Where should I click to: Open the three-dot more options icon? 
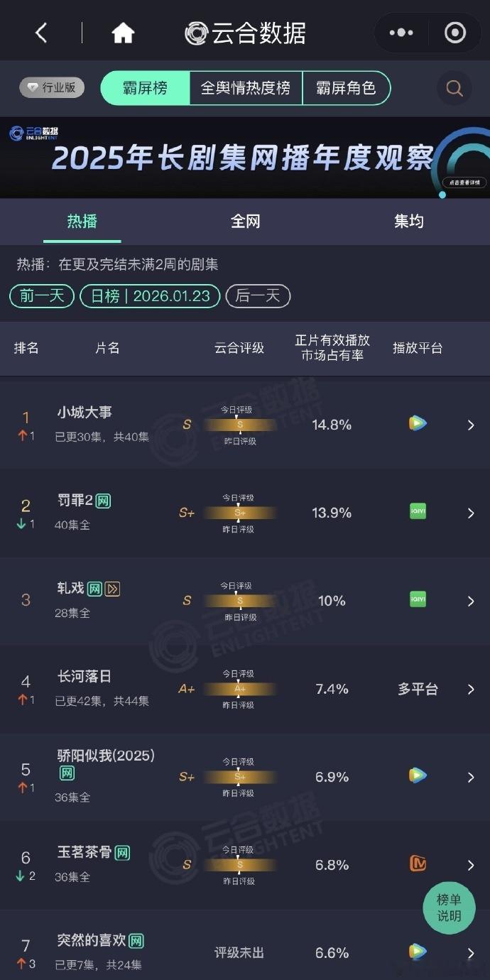coord(401,32)
